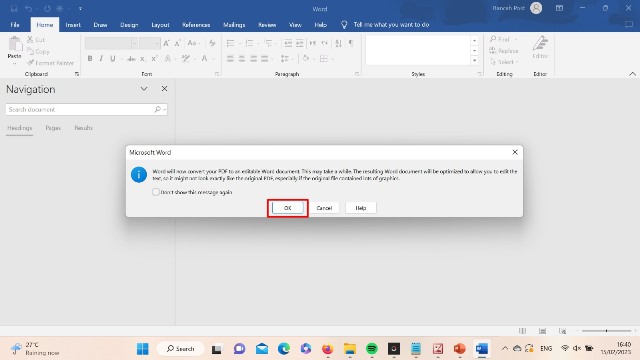Click Align Right icon
640x360 pixels.
coord(253,59)
